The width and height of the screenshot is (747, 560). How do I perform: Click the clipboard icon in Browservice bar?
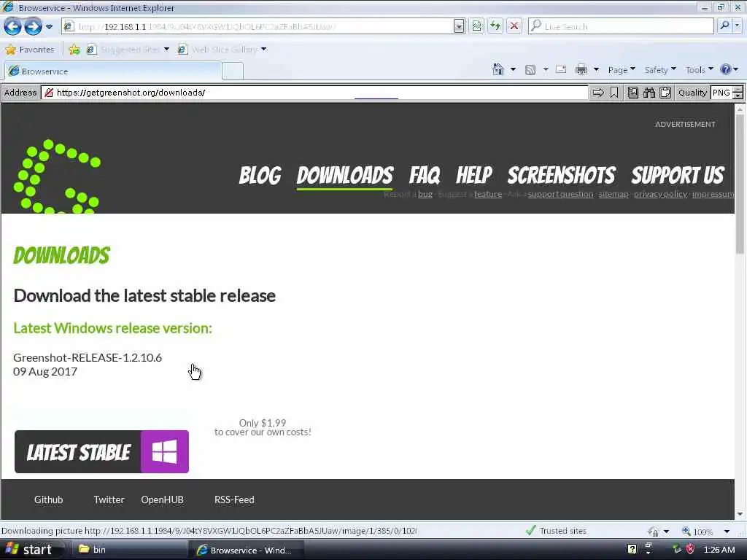[x=665, y=93]
